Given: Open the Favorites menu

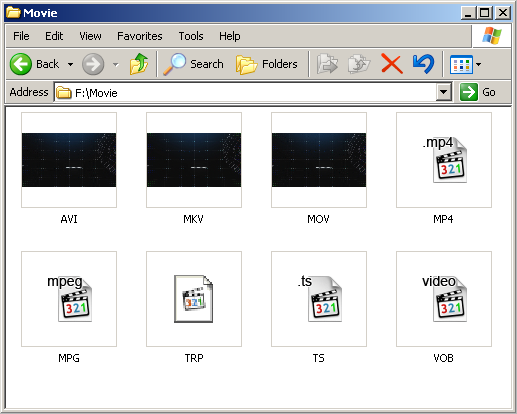Looking at the screenshot, I should pos(140,36).
